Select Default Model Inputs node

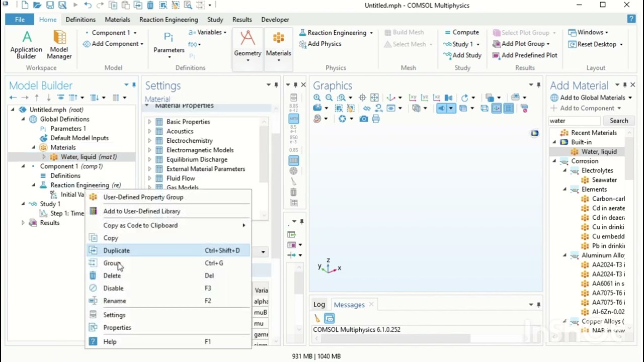tap(79, 138)
